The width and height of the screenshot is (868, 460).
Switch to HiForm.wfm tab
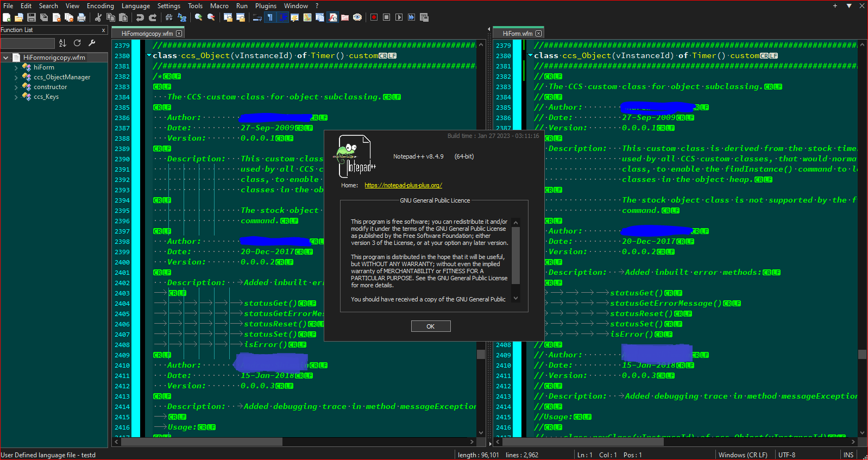[x=518, y=34]
